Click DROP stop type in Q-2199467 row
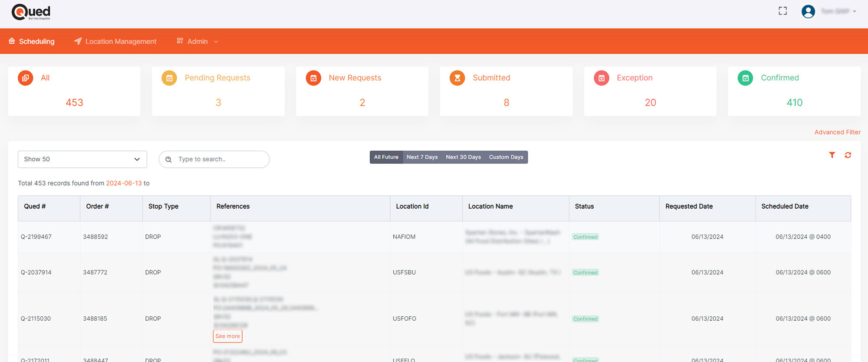 [153, 237]
